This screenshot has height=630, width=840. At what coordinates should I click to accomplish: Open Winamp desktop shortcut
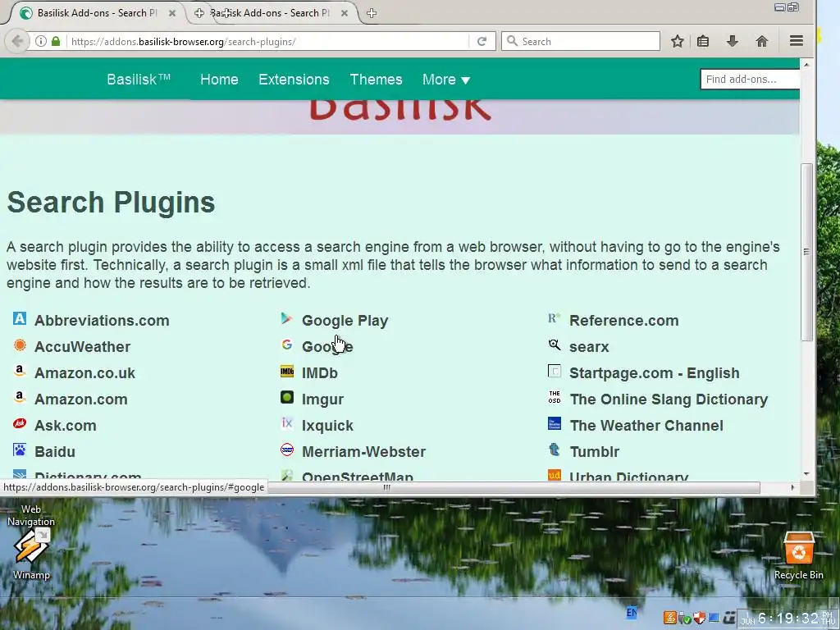[31, 553]
